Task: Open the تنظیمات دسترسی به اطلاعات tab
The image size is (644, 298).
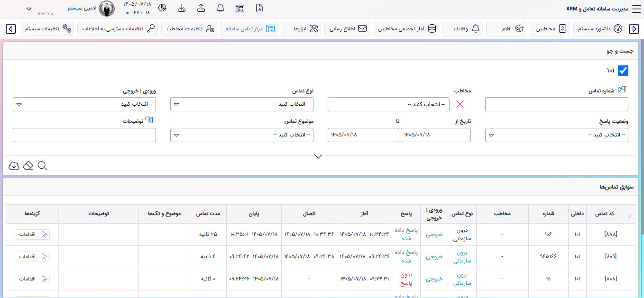Action: [118, 29]
